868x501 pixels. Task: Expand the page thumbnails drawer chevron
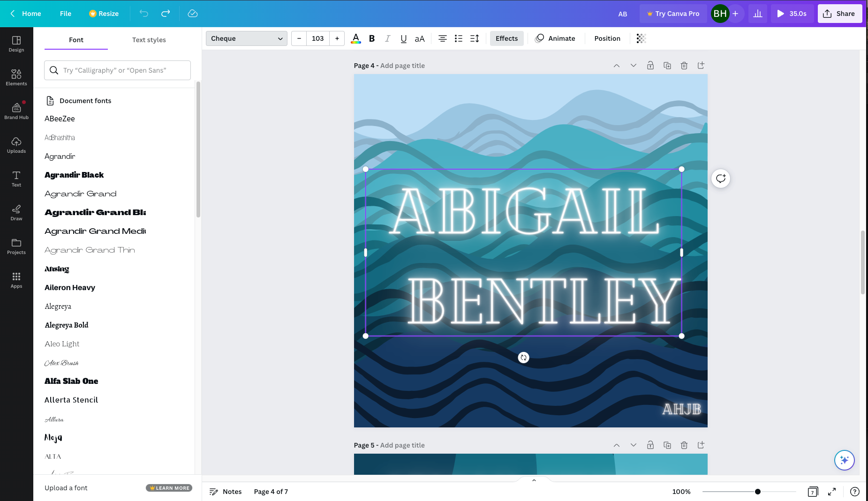tap(534, 480)
